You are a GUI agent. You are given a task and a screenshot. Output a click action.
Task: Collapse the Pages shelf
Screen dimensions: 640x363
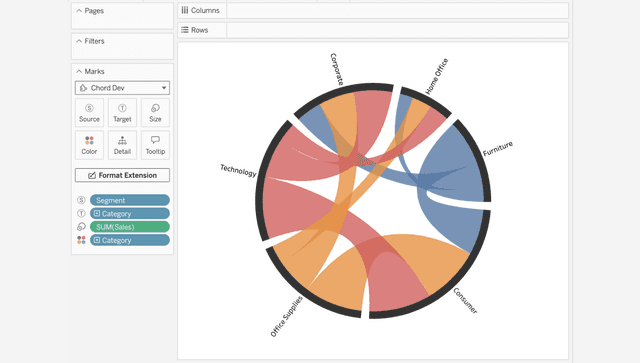pos(79,11)
